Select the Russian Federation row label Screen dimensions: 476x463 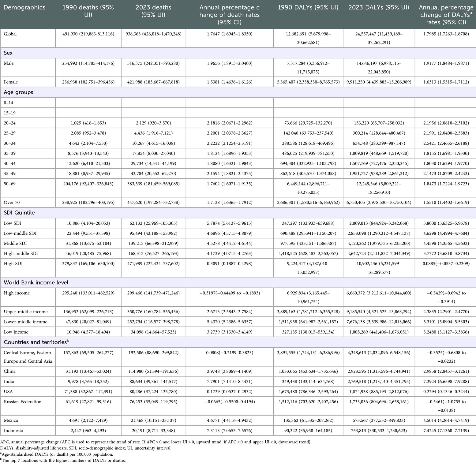tap(23, 402)
